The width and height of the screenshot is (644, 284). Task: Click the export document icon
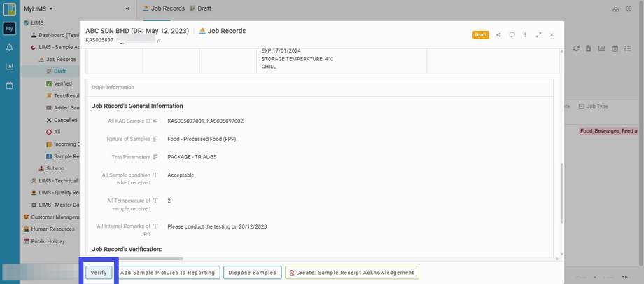click(x=589, y=48)
